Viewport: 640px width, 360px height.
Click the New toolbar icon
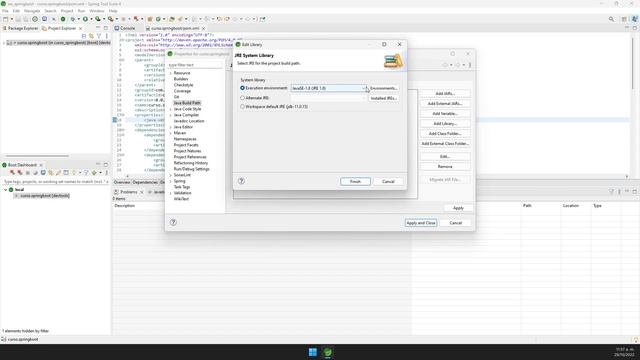coord(5,19)
